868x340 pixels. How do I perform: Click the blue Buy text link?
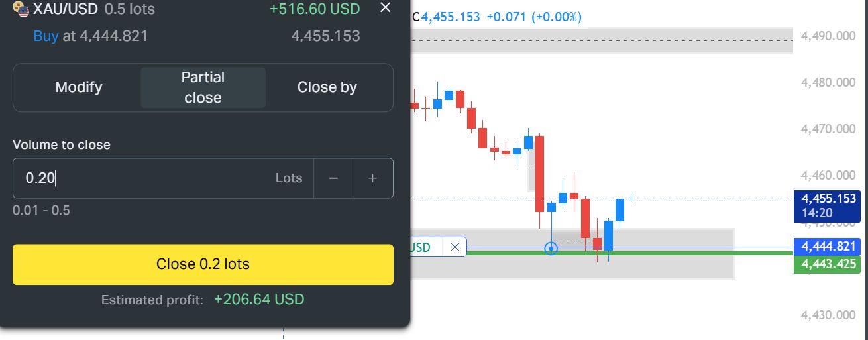pyautogui.click(x=46, y=36)
